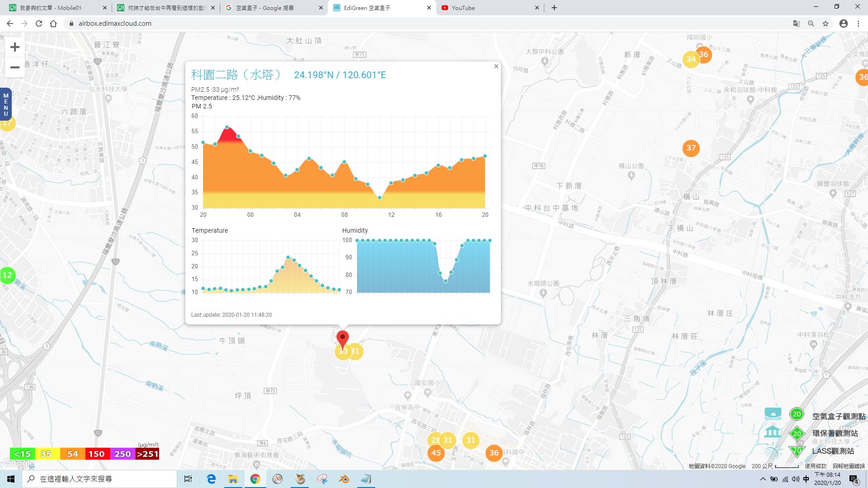
Task: Toggle the 環保署觀測站 layer
Action: point(797,433)
